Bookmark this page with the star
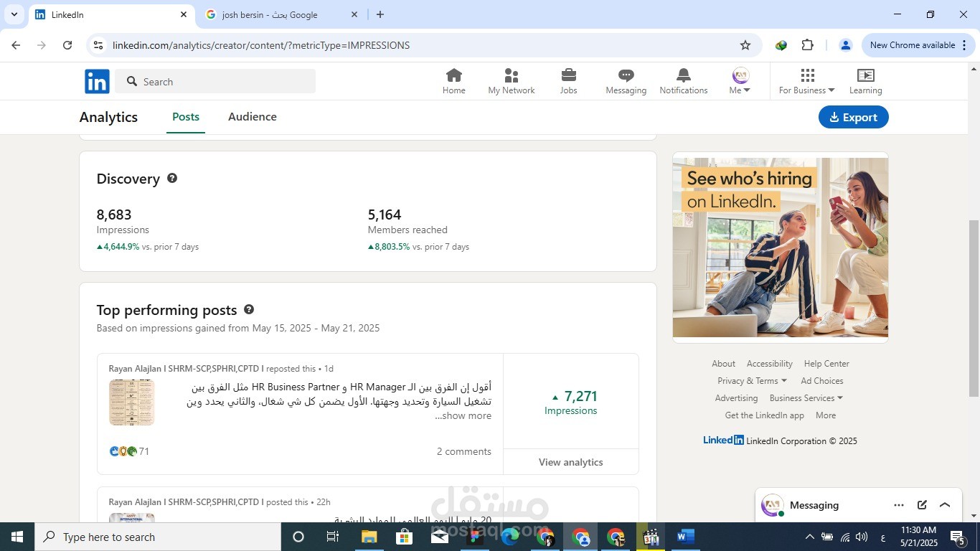The height and width of the screenshot is (551, 980). pyautogui.click(x=745, y=45)
